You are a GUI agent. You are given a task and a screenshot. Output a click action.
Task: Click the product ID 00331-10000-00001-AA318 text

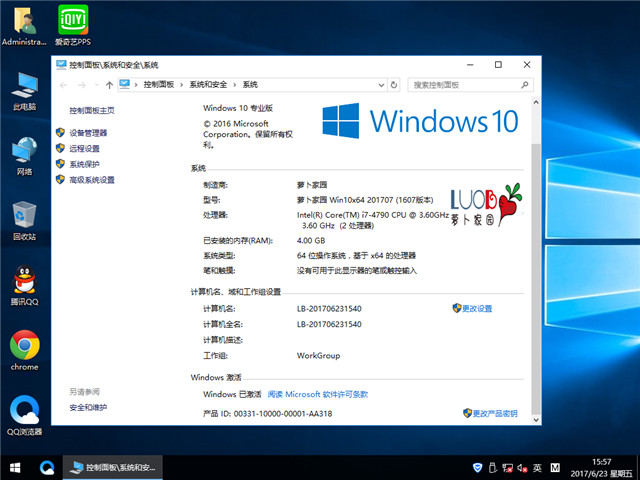tap(283, 413)
